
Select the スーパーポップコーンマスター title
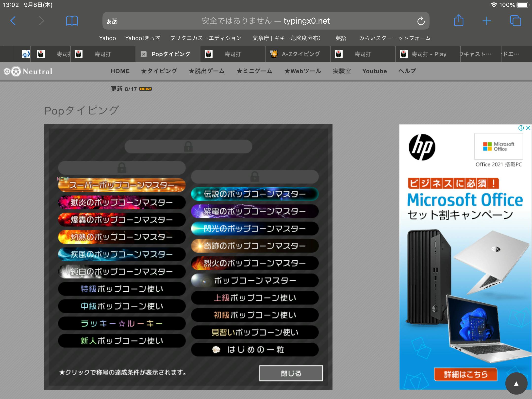pos(122,185)
